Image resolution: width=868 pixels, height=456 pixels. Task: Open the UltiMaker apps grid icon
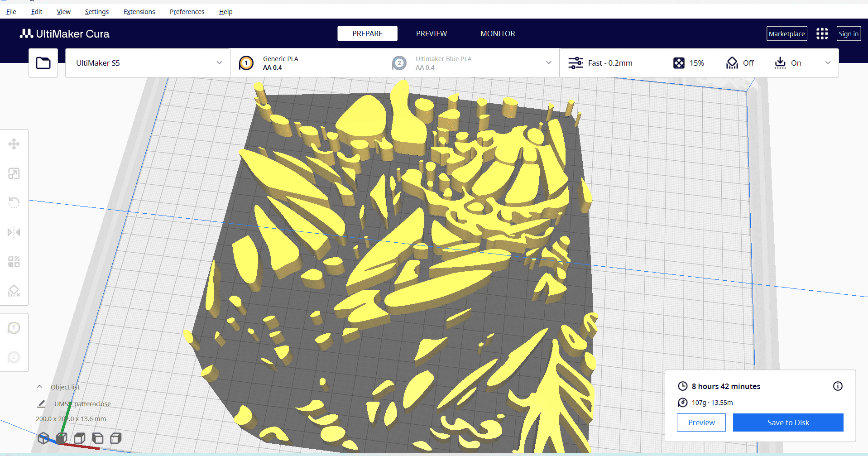[x=822, y=34]
